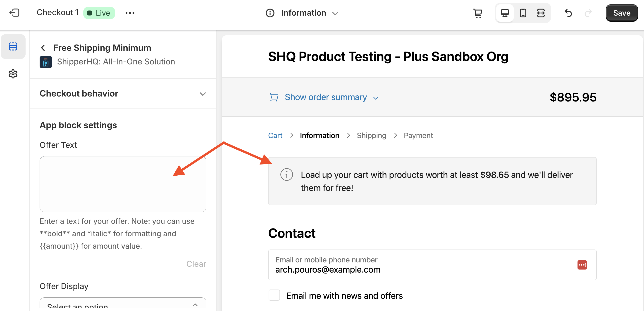Click the cart preview icon in toolbar
Screen dimensions: 644x311
[x=477, y=13]
